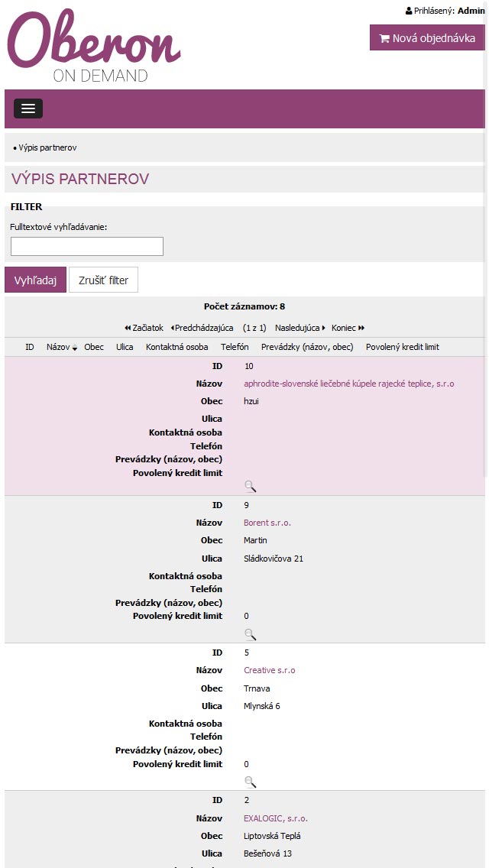The width and height of the screenshot is (489, 868).
Task: Click the hzui town value
Action: point(251,401)
